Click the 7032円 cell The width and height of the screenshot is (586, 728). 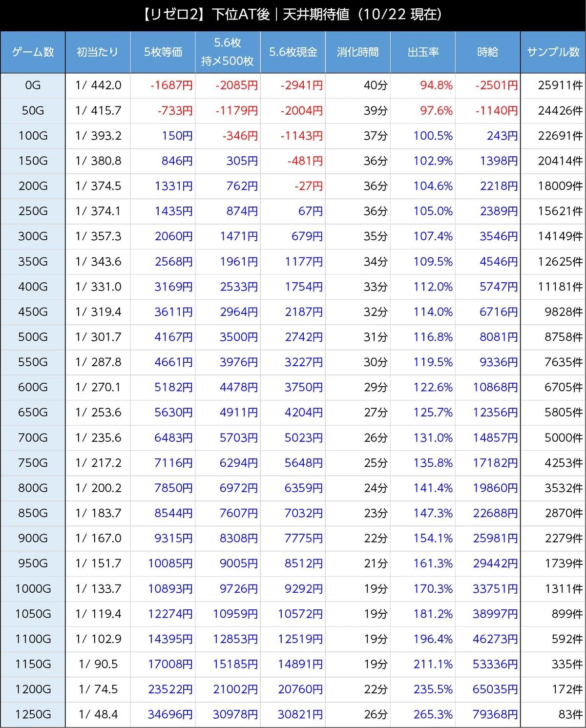point(293,513)
